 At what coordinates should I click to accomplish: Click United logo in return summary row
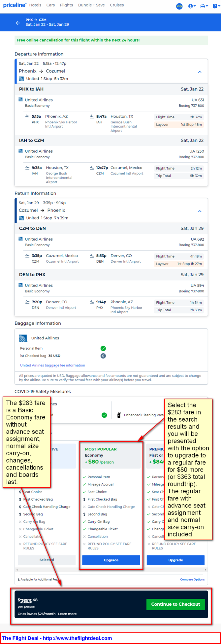point(21,218)
